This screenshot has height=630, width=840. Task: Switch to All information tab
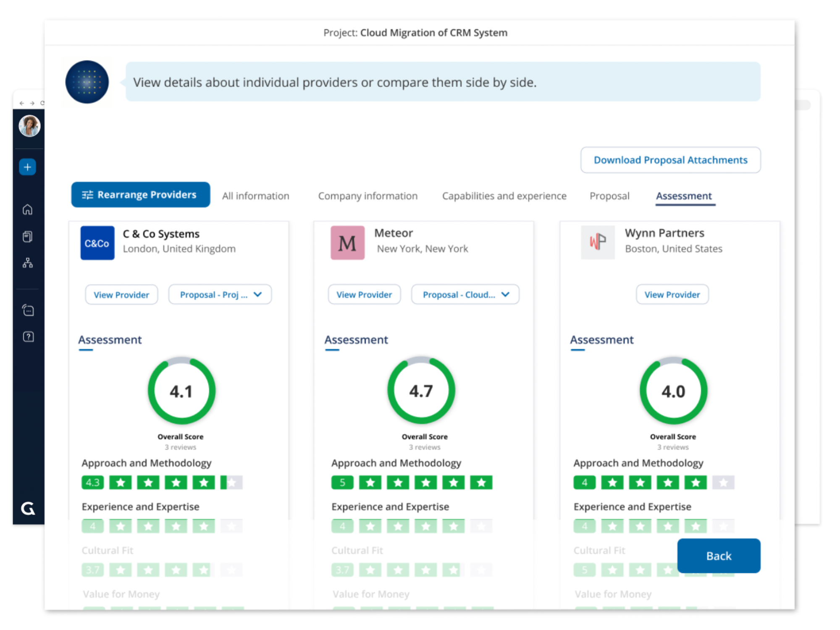click(x=256, y=196)
